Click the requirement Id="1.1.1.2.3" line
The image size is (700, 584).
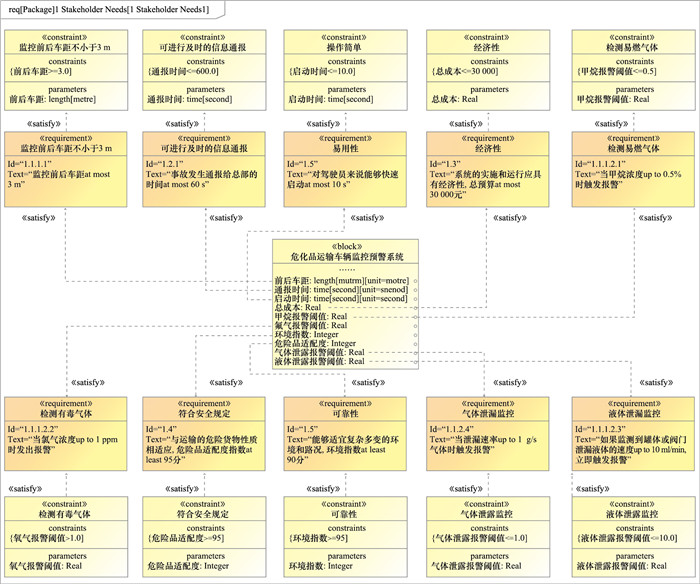click(600, 429)
